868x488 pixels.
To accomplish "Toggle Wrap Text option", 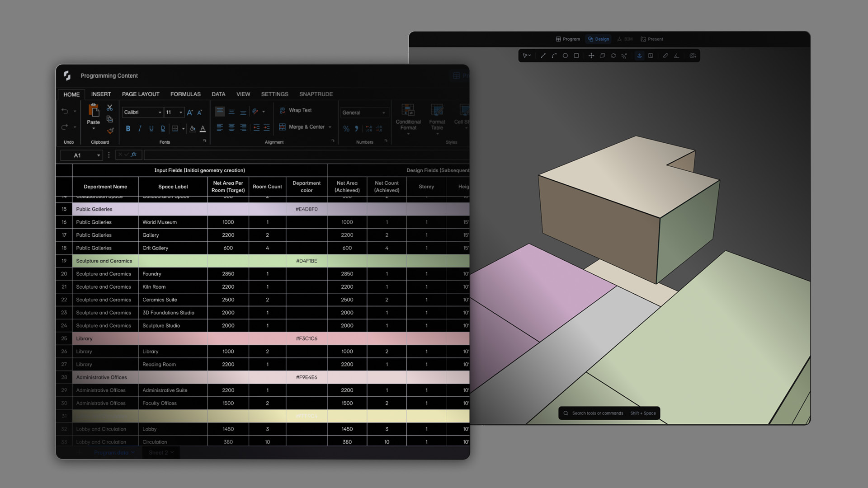I will pos(296,110).
